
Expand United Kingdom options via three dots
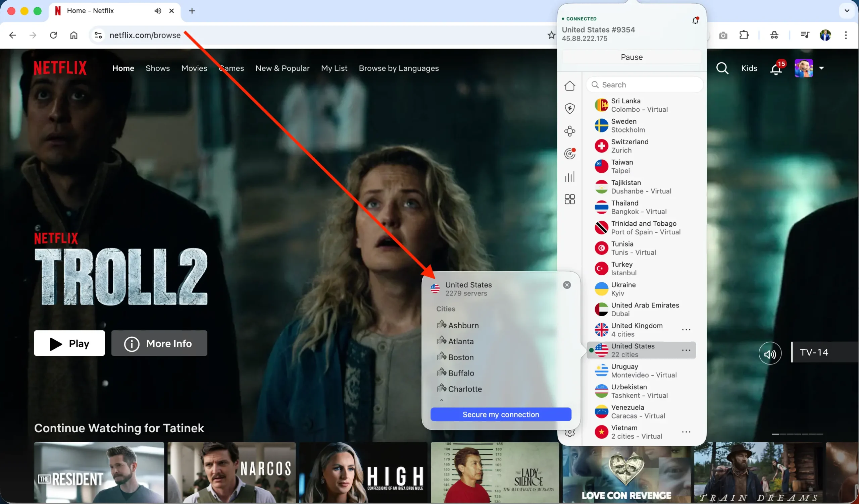point(686,330)
